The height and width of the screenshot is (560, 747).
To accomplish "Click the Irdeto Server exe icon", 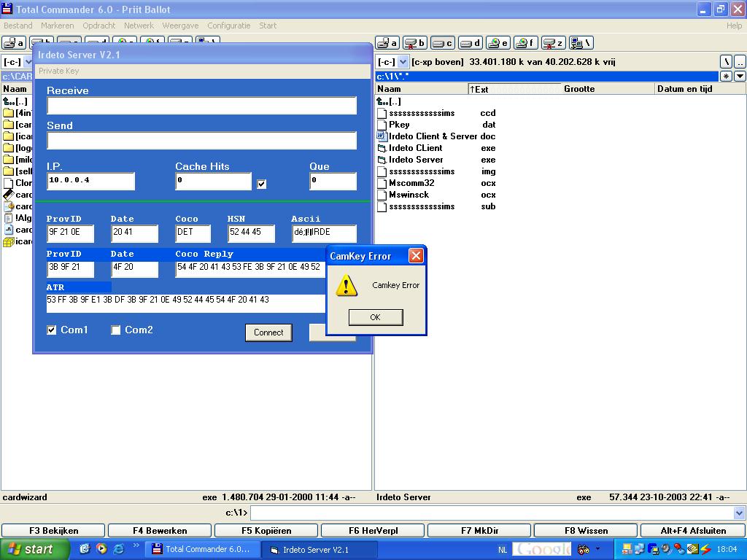I will coord(382,160).
